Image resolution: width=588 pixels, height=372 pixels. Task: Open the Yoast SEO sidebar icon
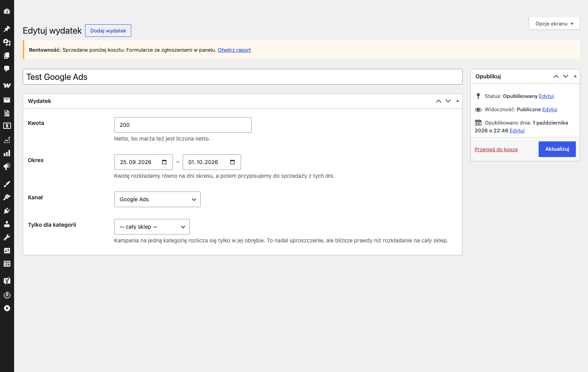click(7, 280)
